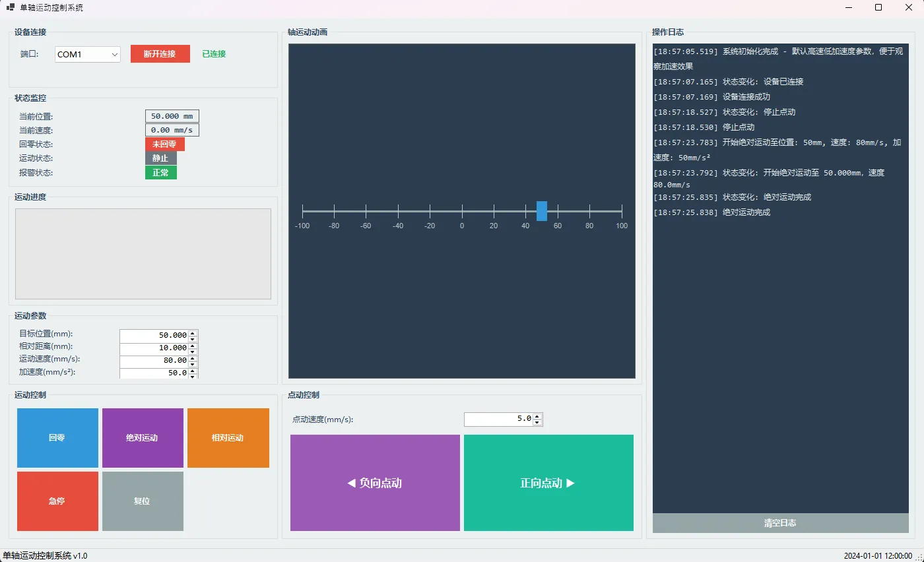Screen dimensions: 924x562
Task: Jog axis with 负向点动 button
Action: tap(375, 483)
